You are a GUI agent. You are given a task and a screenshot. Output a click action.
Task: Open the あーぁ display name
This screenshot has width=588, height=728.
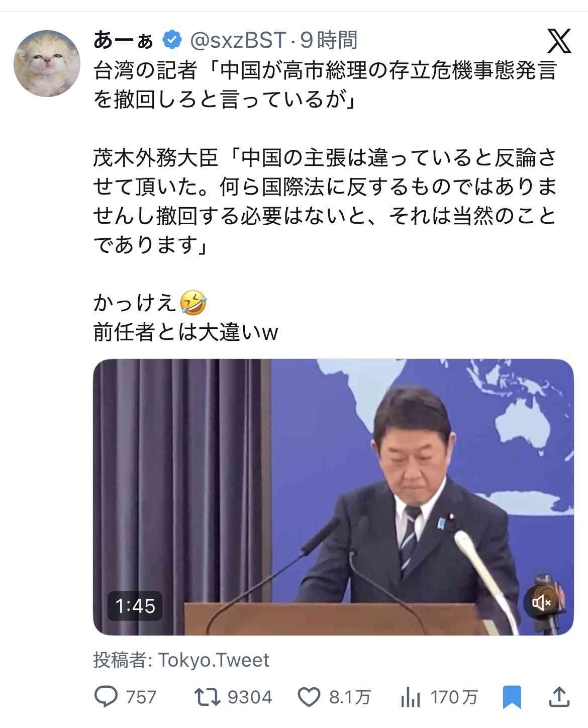[x=123, y=40]
